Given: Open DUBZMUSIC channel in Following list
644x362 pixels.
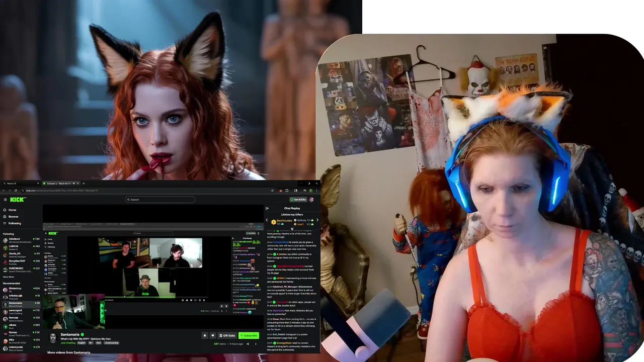Looking at the screenshot, I should click(21, 269).
